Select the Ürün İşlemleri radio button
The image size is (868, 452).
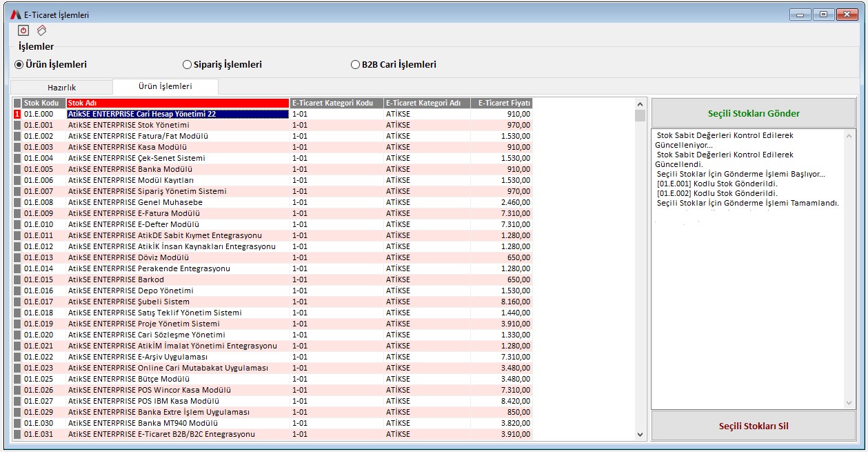click(x=51, y=65)
